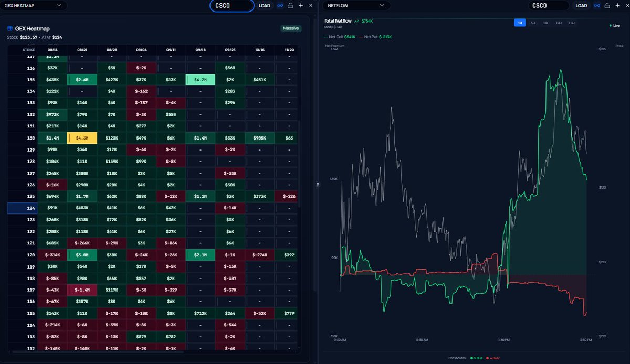
Task: Click the $754K total netflow value
Action: (367, 21)
